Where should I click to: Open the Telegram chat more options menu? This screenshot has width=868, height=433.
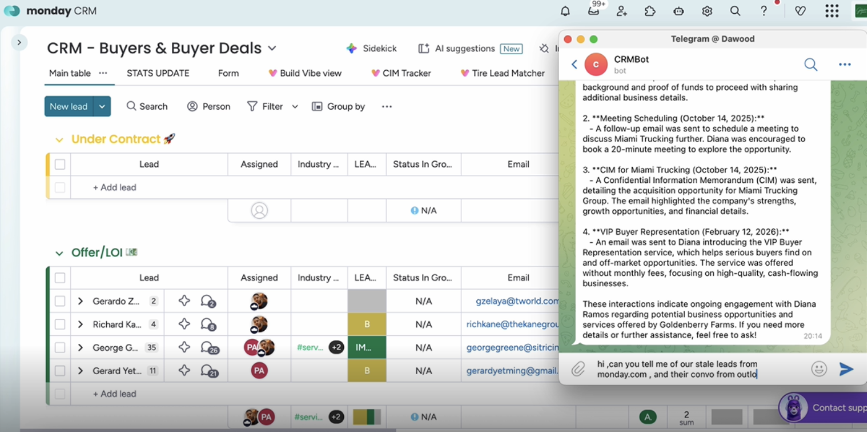[x=845, y=65]
